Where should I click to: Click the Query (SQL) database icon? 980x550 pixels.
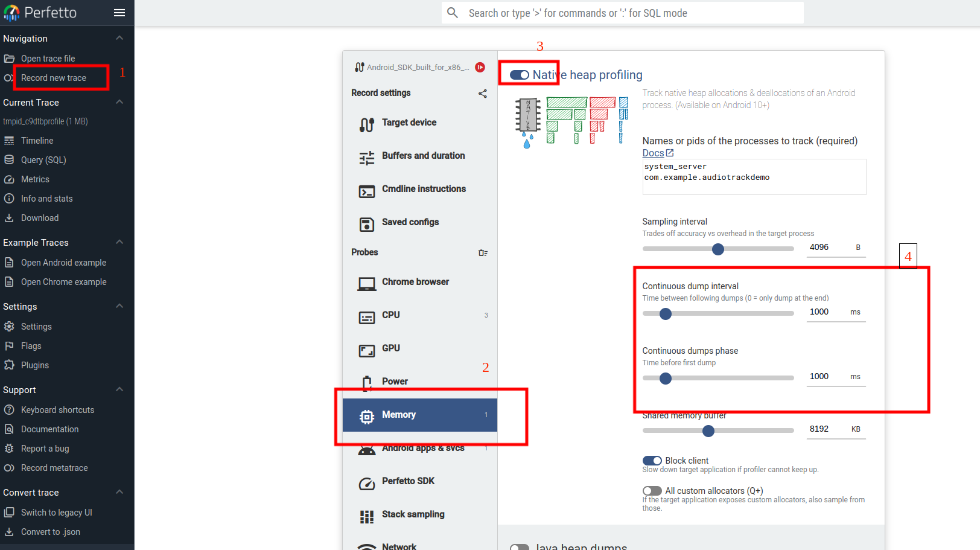(9, 160)
